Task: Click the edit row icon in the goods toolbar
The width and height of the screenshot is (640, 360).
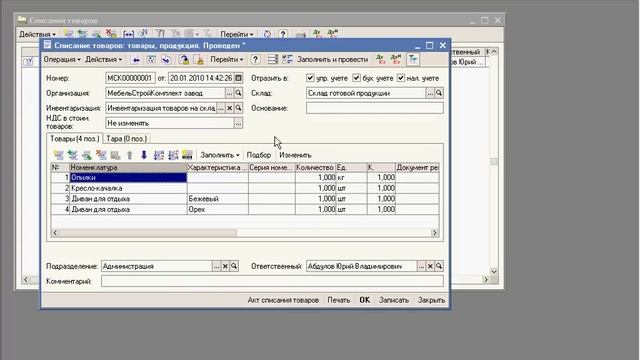Action: [x=87, y=155]
